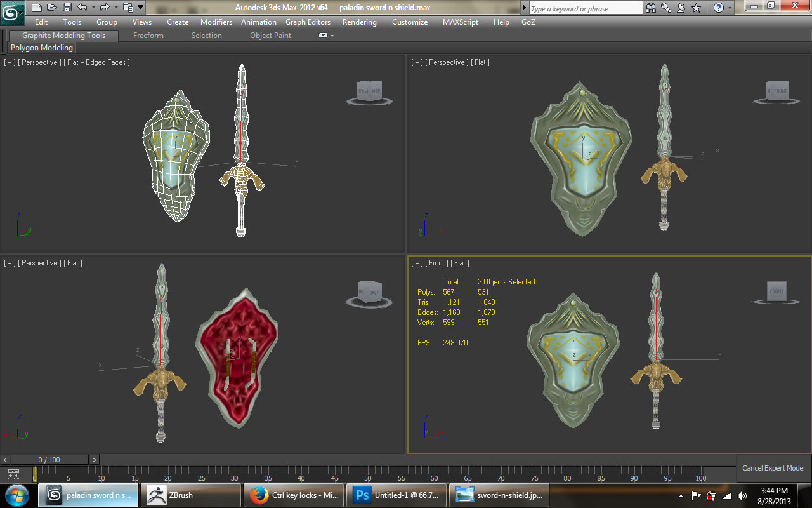Switch to the Freeform ribbon tab
The width and height of the screenshot is (812, 508).
[148, 36]
